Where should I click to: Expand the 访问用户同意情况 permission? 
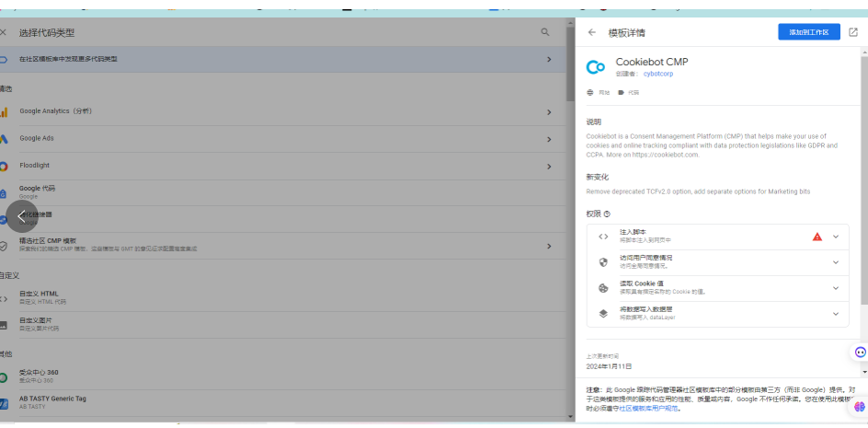point(836,262)
